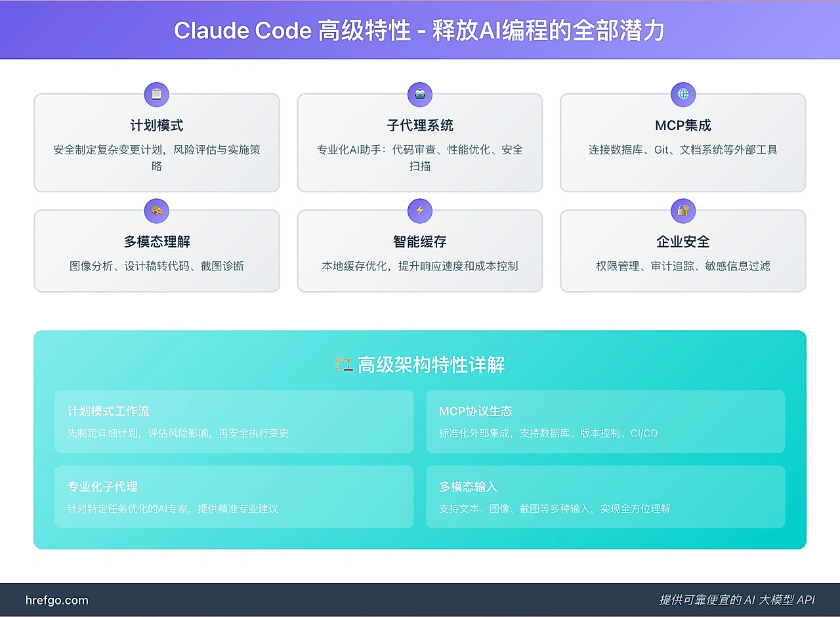Open the 计划模式工作流 panel heading
Screen dimensions: 840x617
108,412
